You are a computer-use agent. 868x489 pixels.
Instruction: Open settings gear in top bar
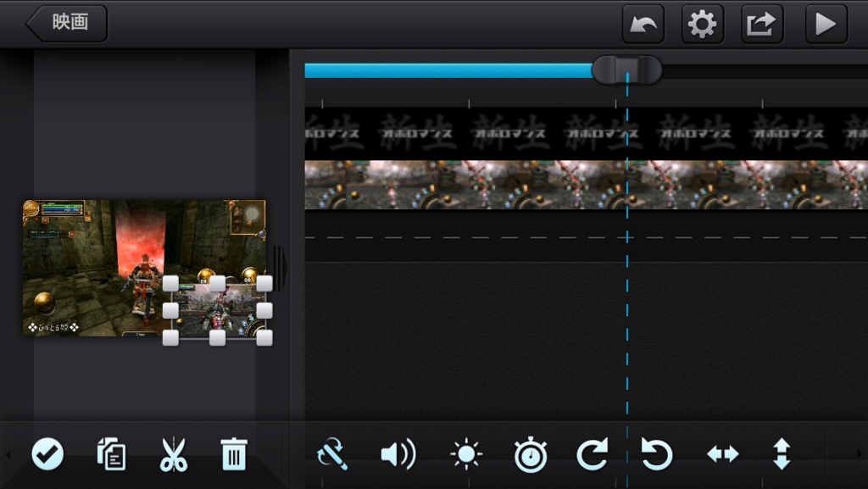click(703, 24)
